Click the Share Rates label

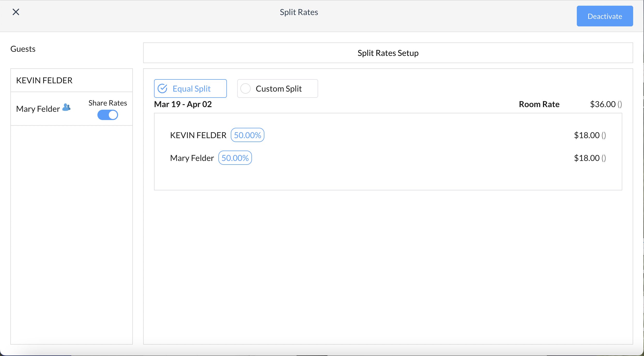(x=108, y=103)
